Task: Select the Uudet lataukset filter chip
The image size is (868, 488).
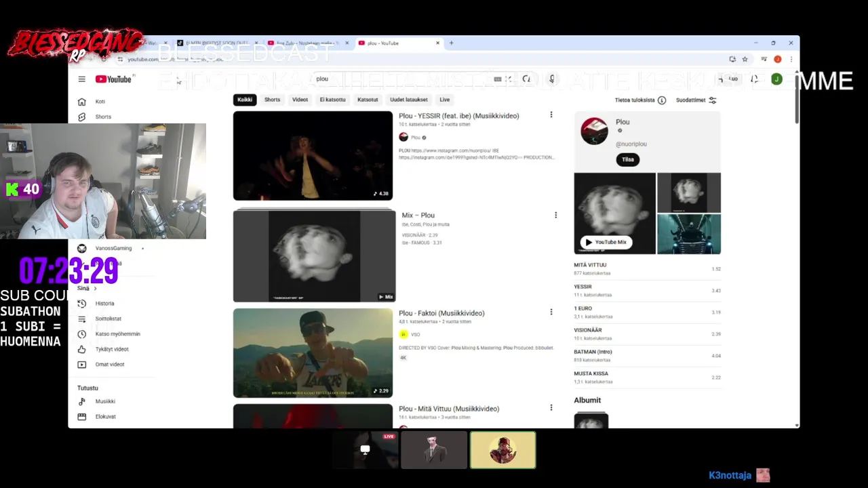Action: [409, 100]
